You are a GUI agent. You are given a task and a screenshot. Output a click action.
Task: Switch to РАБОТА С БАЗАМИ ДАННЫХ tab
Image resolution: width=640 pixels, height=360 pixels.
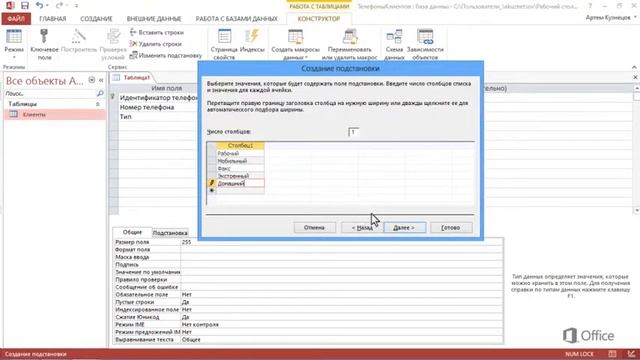tap(237, 19)
